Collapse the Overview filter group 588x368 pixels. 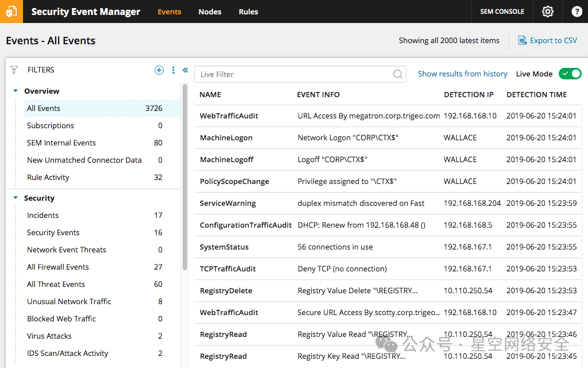pyautogui.click(x=16, y=91)
